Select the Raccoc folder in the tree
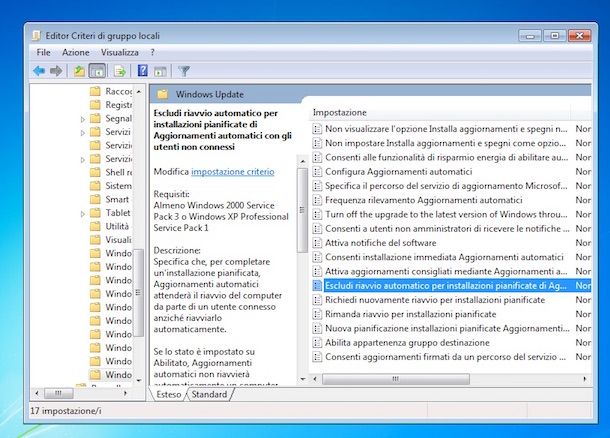The height and width of the screenshot is (438, 610). [119, 91]
